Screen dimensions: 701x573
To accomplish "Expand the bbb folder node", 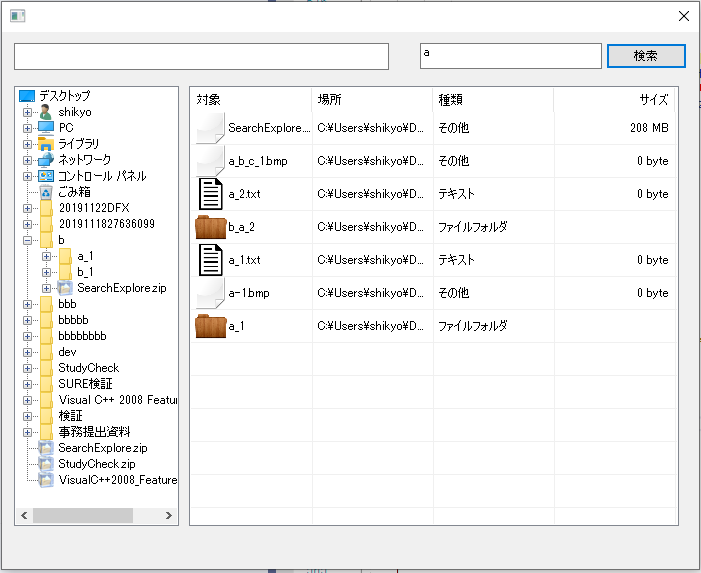I will click(x=27, y=304).
